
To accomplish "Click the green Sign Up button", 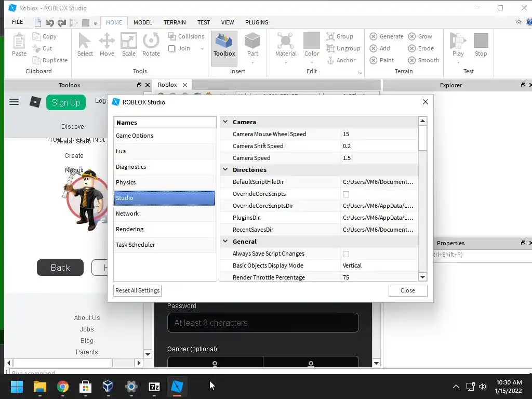I will [x=66, y=102].
